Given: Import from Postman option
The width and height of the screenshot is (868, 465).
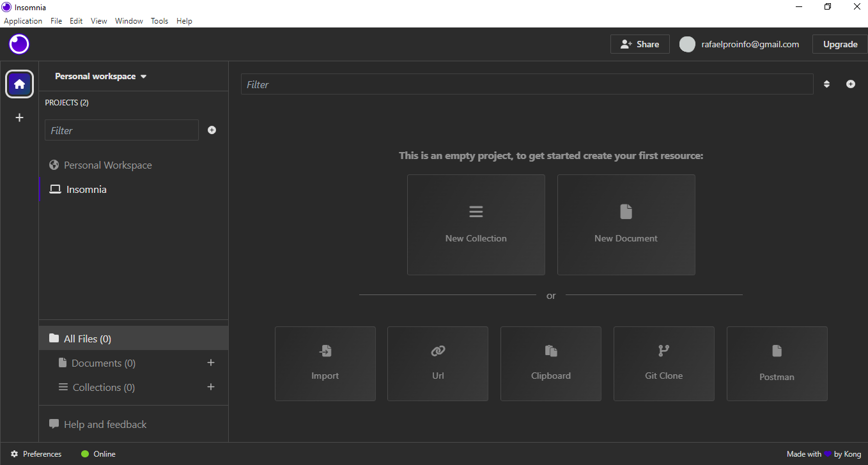Looking at the screenshot, I should pyautogui.click(x=777, y=364).
